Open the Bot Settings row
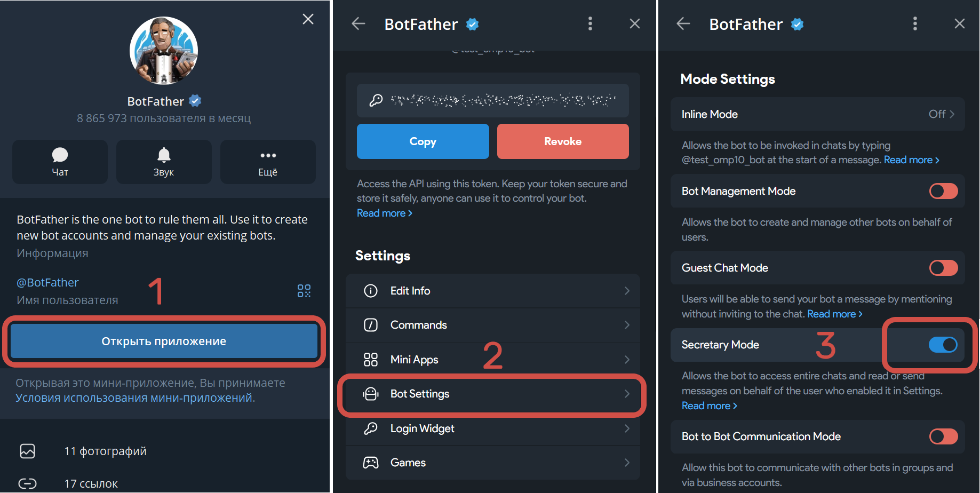The height and width of the screenshot is (493, 980). (x=493, y=394)
